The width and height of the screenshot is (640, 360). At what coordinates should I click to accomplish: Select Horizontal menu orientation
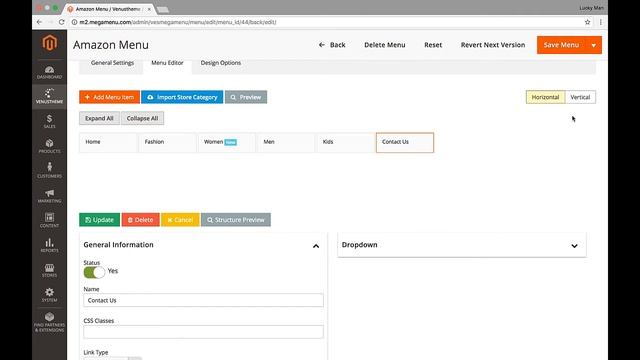tap(545, 97)
